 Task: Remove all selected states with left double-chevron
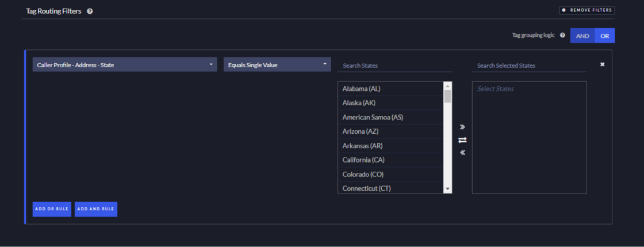pos(462,153)
